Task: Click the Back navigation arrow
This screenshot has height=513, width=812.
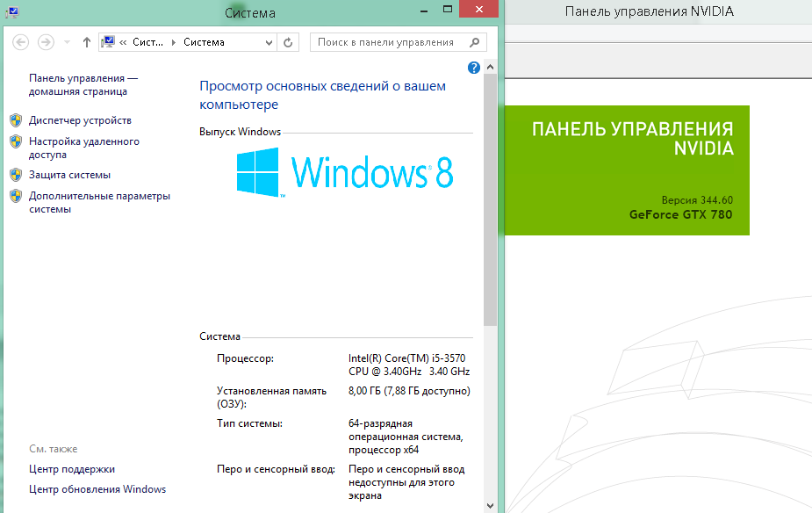Action: pos(21,42)
